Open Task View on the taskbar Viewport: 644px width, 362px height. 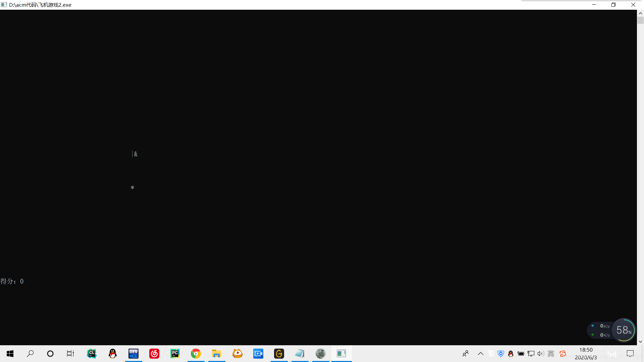[70, 354]
